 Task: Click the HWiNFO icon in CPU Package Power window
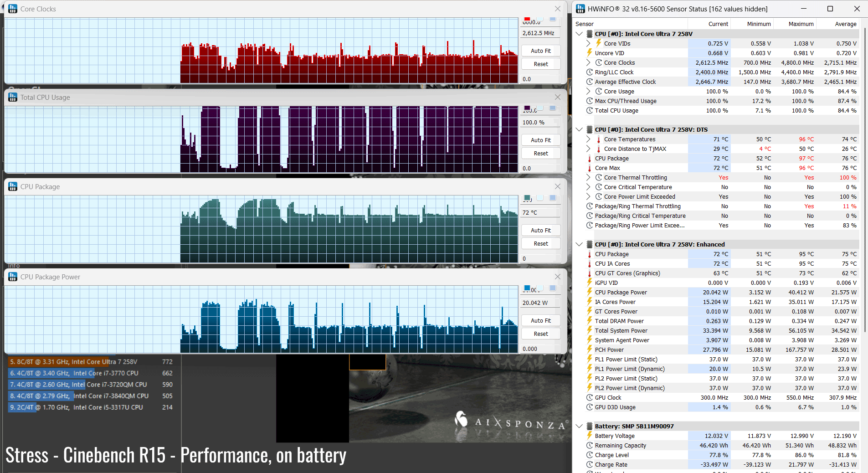[13, 277]
